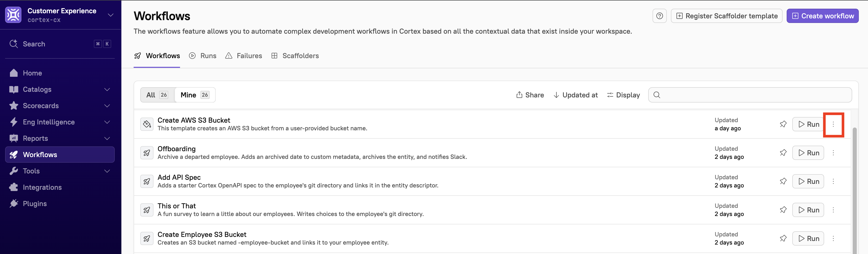Switch to the Runs tab
868x254 pixels.
click(203, 56)
